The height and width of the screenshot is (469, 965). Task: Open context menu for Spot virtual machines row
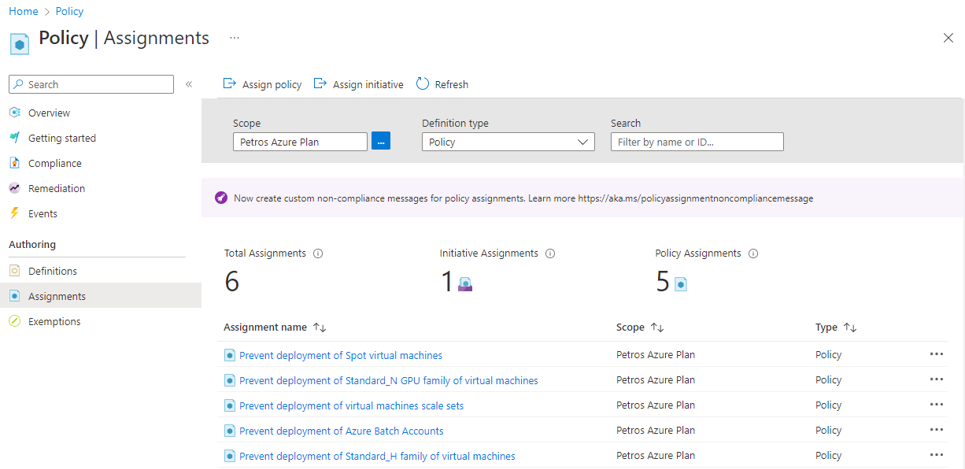pos(937,355)
